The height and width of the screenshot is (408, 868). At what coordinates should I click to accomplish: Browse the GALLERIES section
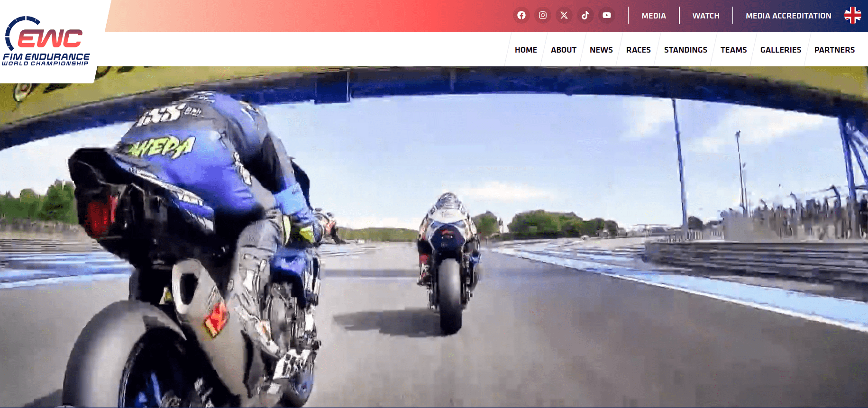[x=780, y=50]
